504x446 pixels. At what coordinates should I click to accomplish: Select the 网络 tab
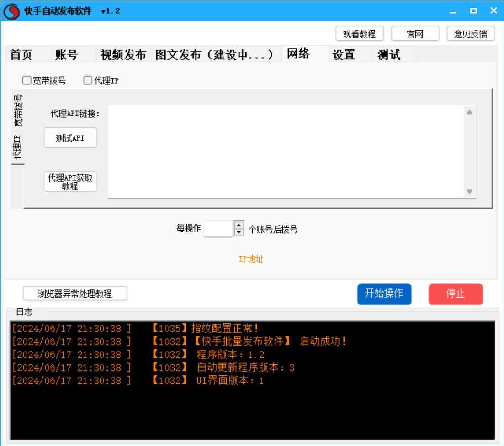305,53
